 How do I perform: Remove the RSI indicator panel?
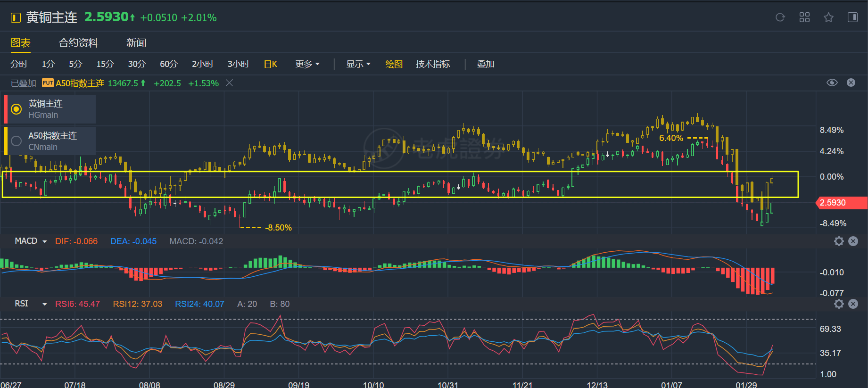pos(853,304)
